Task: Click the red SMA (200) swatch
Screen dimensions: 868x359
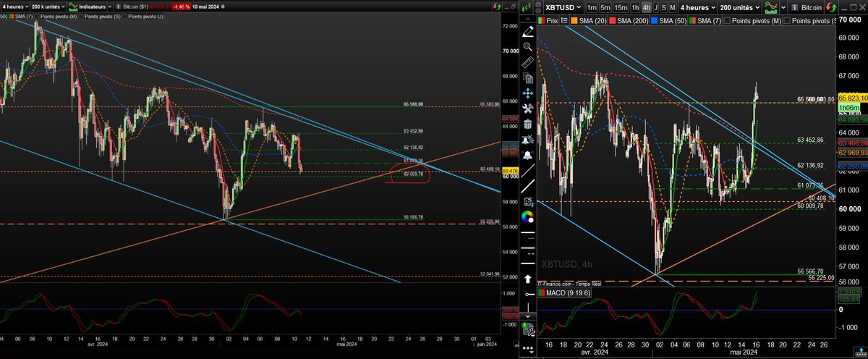Action: tap(612, 21)
